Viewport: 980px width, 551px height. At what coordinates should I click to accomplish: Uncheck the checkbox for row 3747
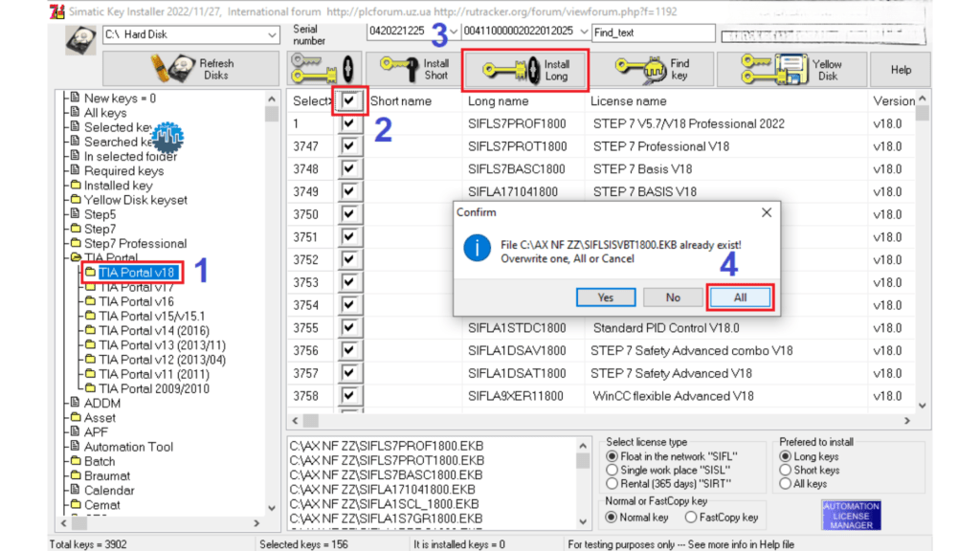[348, 146]
